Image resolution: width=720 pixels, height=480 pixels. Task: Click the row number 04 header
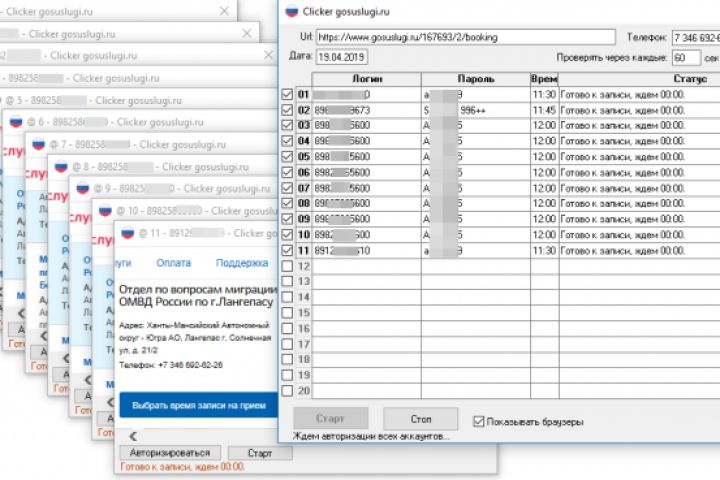(x=304, y=141)
